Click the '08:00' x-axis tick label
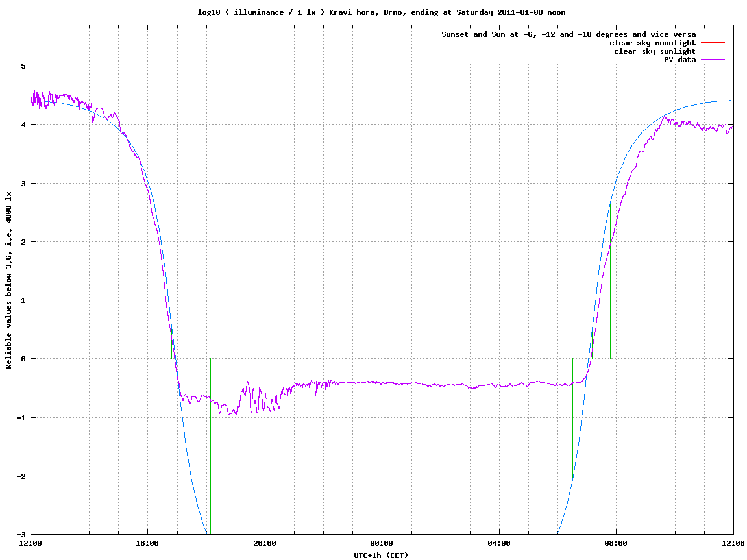This screenshot has height=560, width=747. pyautogui.click(x=617, y=543)
